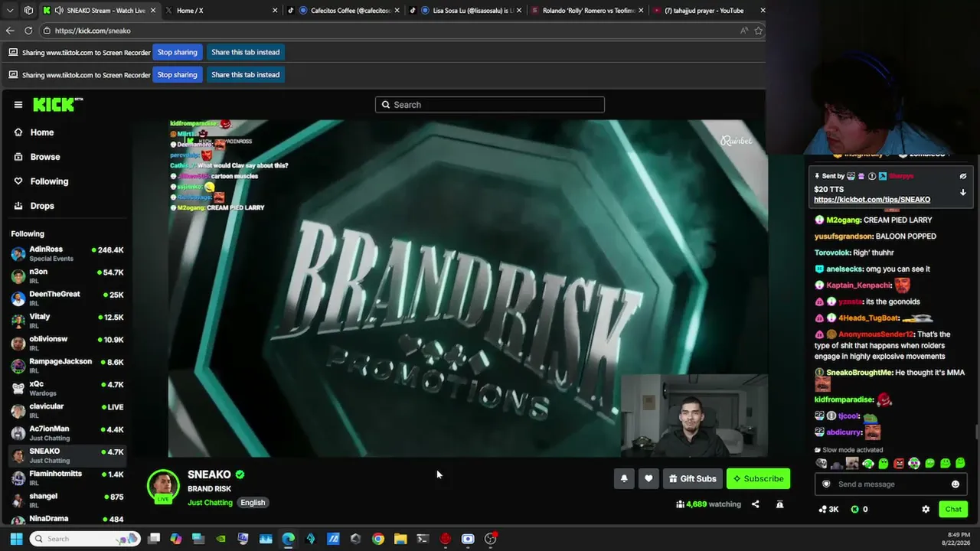Click the address bar URL

[93, 31]
